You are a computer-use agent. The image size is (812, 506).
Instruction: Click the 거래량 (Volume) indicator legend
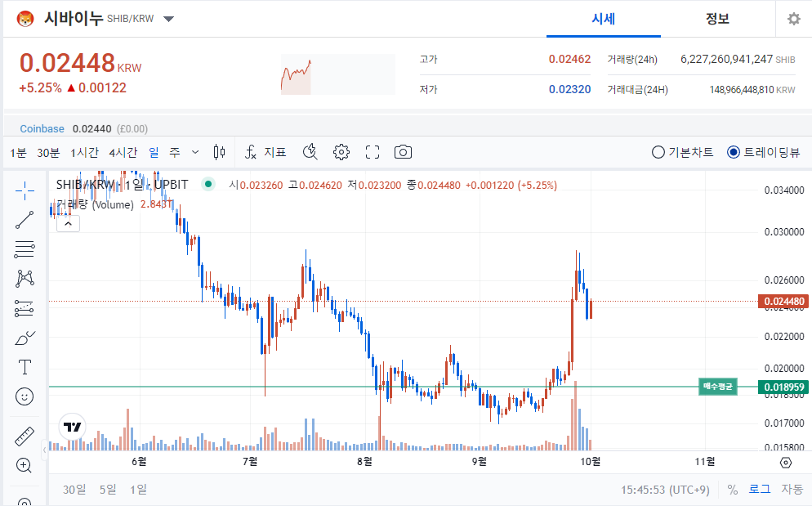point(95,204)
